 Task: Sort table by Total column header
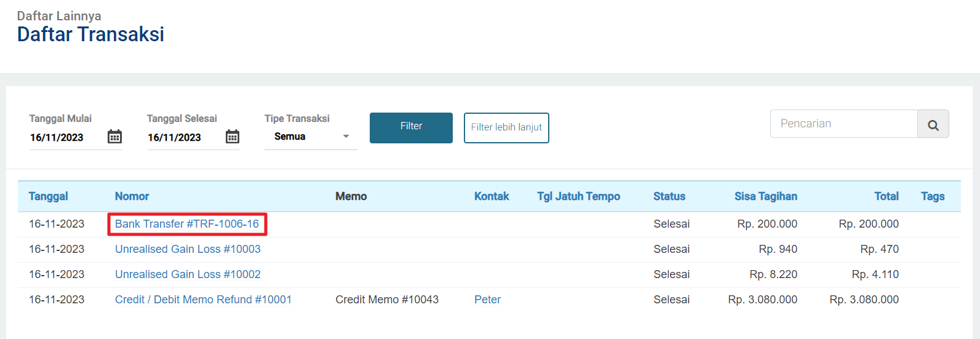click(886, 196)
